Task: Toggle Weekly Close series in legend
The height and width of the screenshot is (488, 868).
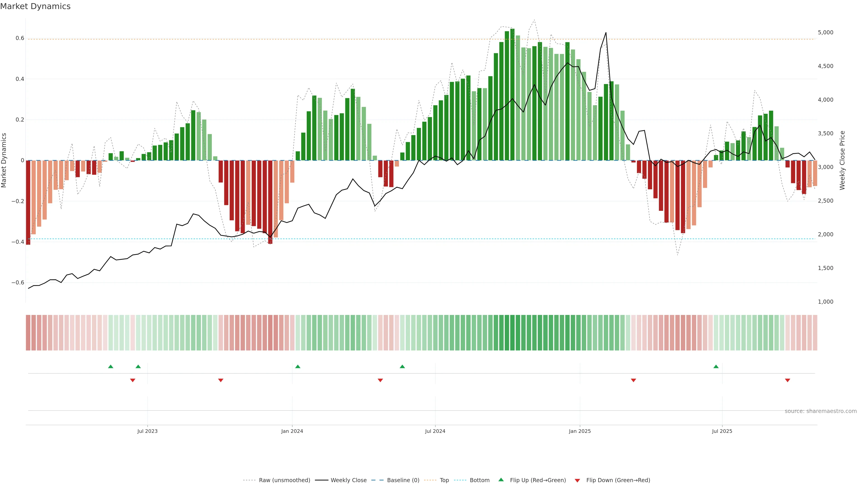Action: pyautogui.click(x=348, y=480)
